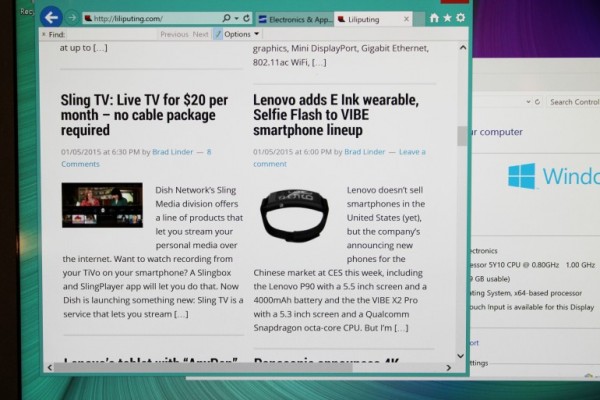This screenshot has width=600, height=400.
Task: Open Favorites star icon
Action: (447, 18)
